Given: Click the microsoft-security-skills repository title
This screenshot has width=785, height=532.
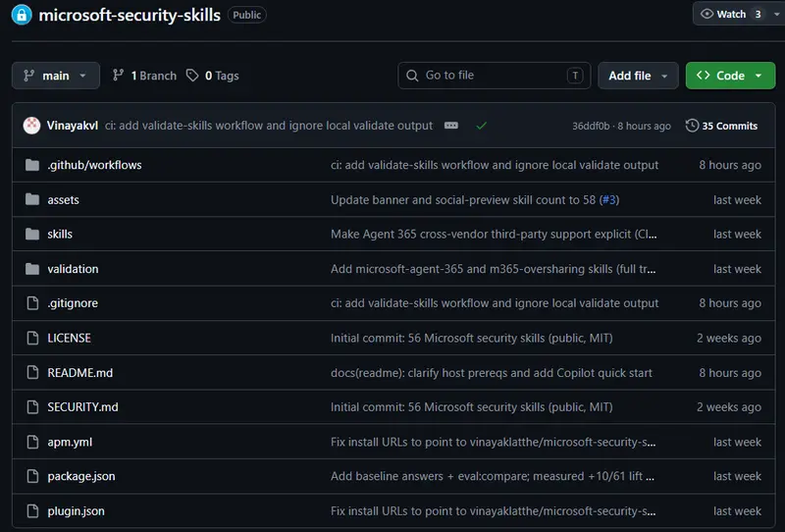Looking at the screenshot, I should (130, 15).
